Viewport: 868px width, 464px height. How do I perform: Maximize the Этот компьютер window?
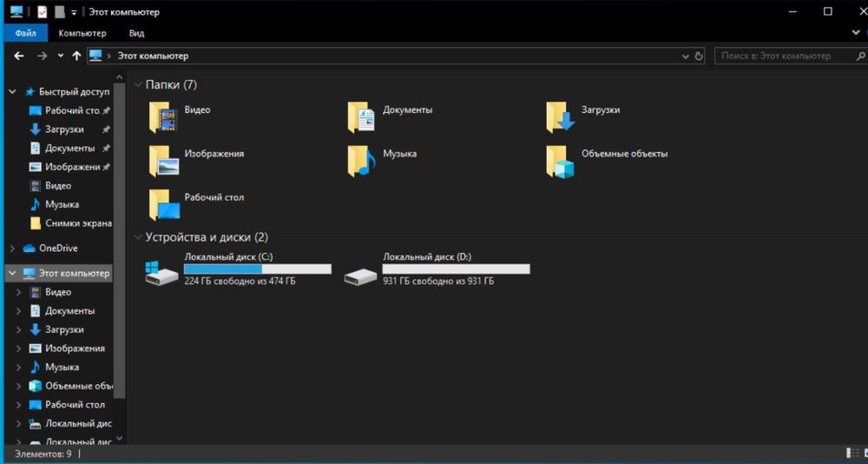pyautogui.click(x=827, y=11)
